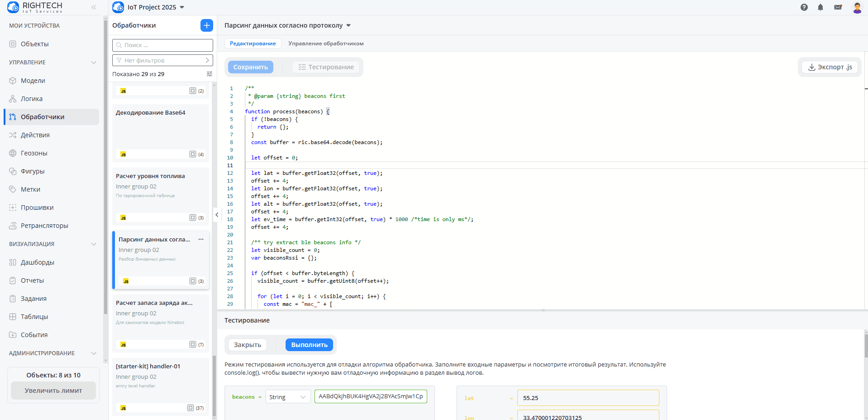The height and width of the screenshot is (420, 868).
Task: Collapse the Управление sidebar section
Action: [94, 63]
